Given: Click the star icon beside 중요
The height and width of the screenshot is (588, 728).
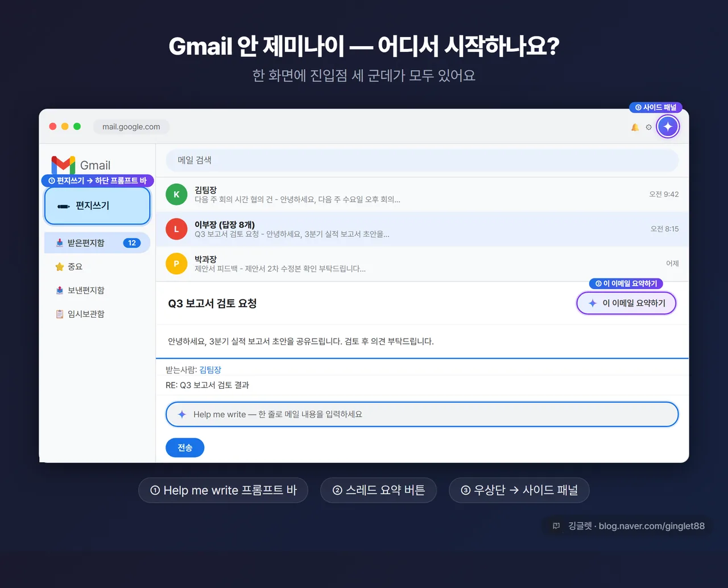Looking at the screenshot, I should [x=60, y=266].
